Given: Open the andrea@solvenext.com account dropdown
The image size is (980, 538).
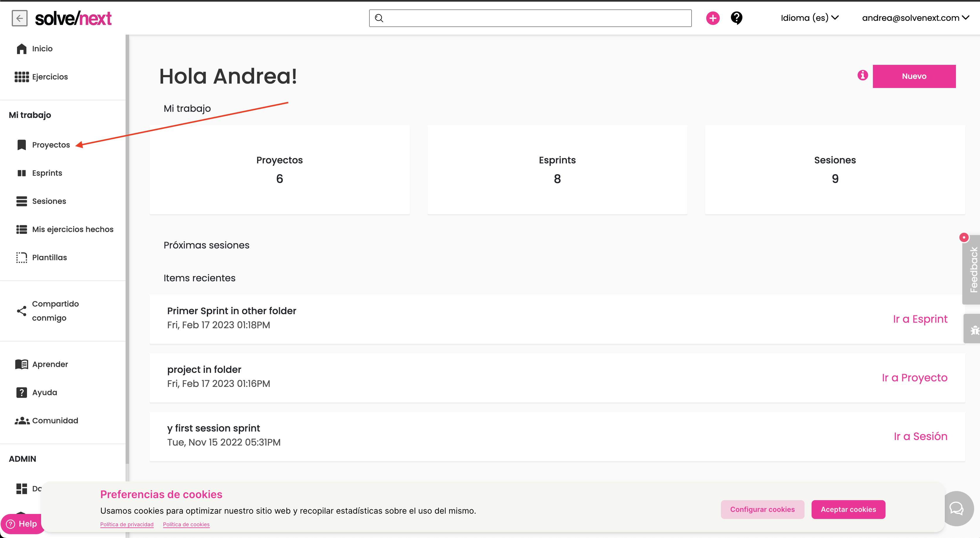Looking at the screenshot, I should (915, 18).
